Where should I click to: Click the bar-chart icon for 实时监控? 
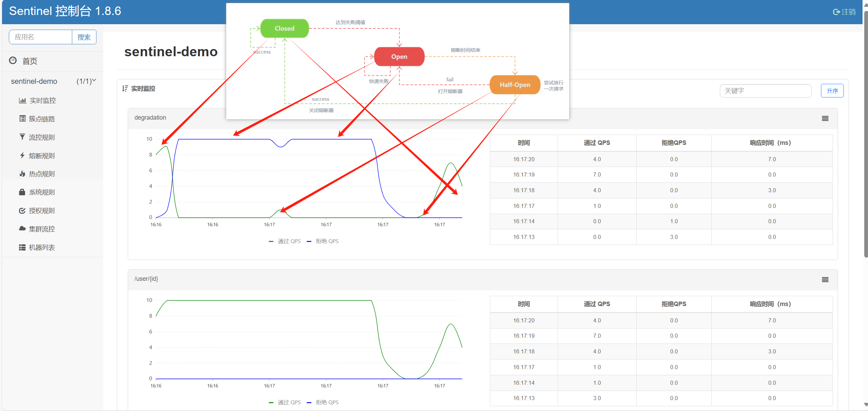pos(22,101)
